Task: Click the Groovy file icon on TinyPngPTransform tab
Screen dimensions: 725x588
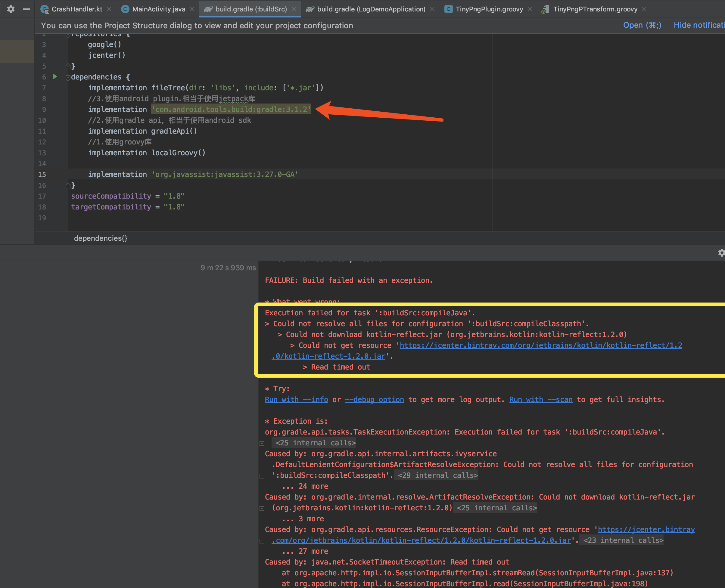Action: click(x=545, y=9)
